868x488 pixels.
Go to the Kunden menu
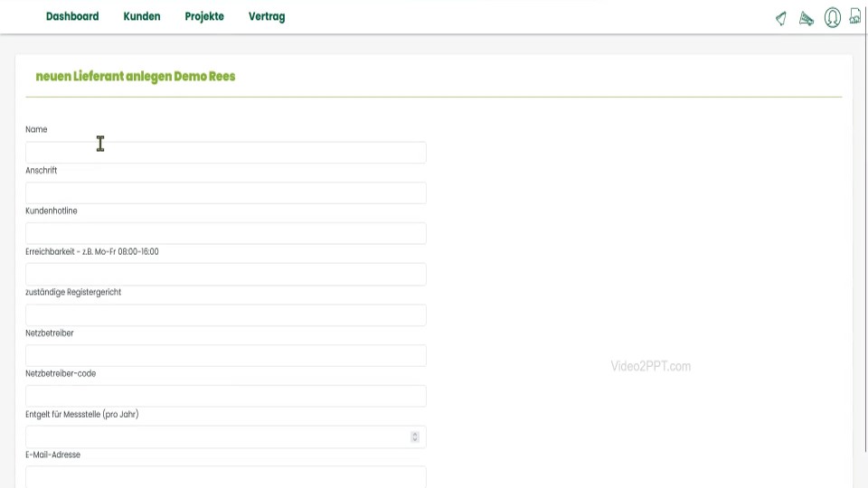(x=142, y=16)
